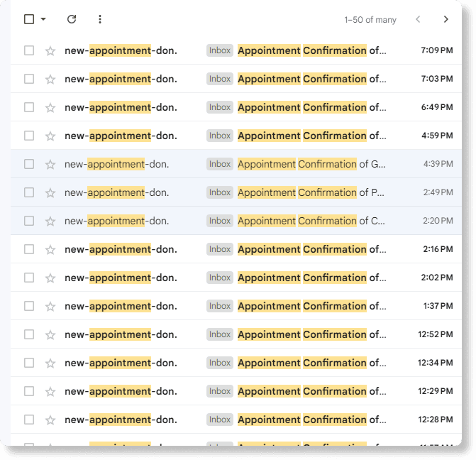Viewport: 476px width, 460px height.
Task: Click the 12:34 PM timestamp
Action: click(436, 363)
